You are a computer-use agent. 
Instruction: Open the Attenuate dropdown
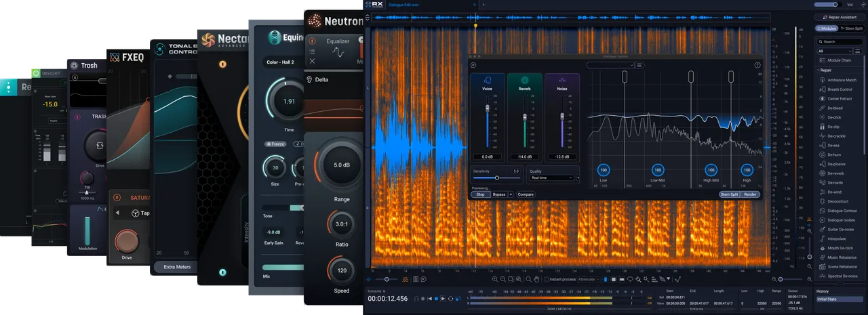point(589,279)
